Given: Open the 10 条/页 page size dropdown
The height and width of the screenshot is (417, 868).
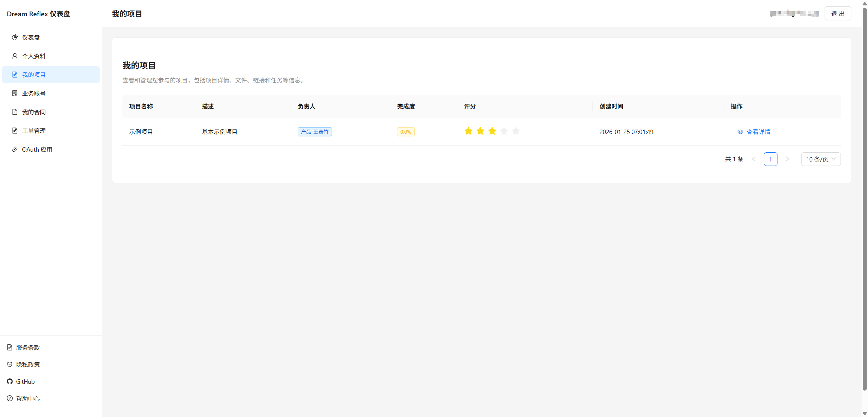Looking at the screenshot, I should coord(821,159).
